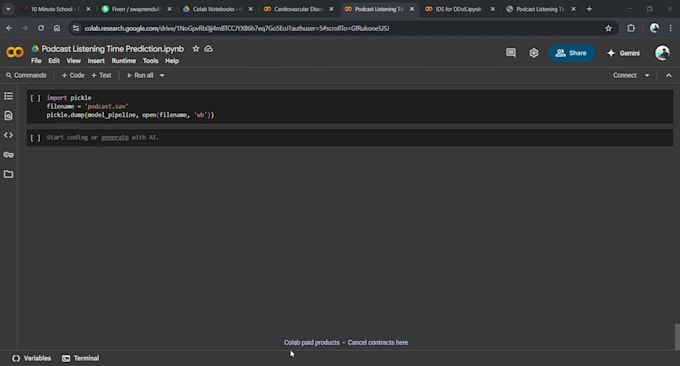This screenshot has width=680, height=366.
Task: Open the Terminal panel
Action: (x=81, y=358)
